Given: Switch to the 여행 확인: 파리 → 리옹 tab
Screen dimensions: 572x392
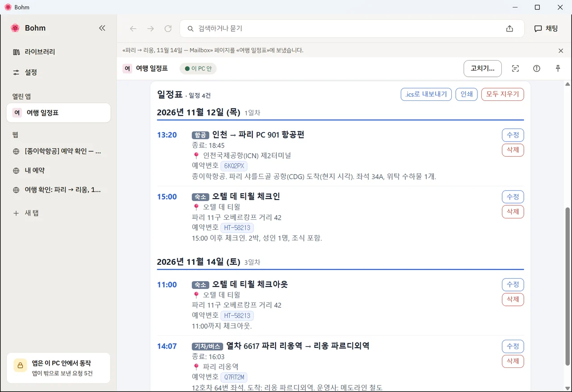Looking at the screenshot, I should 59,190.
